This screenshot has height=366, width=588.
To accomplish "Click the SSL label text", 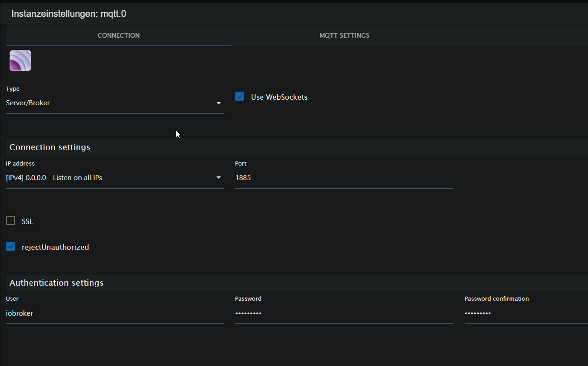I will coord(28,221).
